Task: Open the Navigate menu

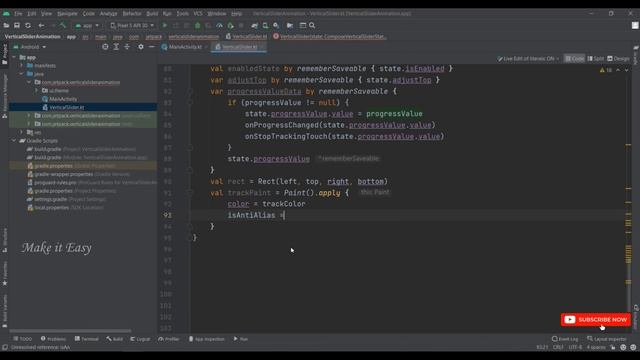Action: pyautogui.click(x=67, y=13)
